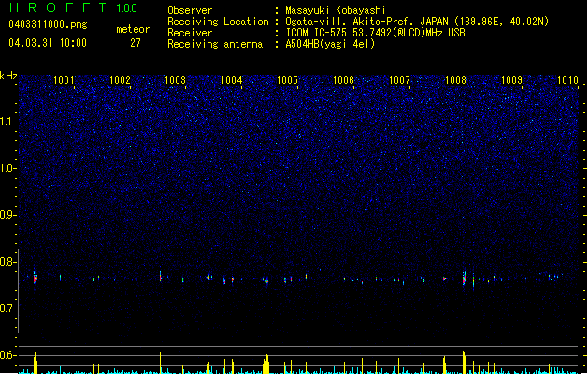Click the 0.6 kHz frequency label
This screenshot has height=374, width=588.
coord(8,355)
